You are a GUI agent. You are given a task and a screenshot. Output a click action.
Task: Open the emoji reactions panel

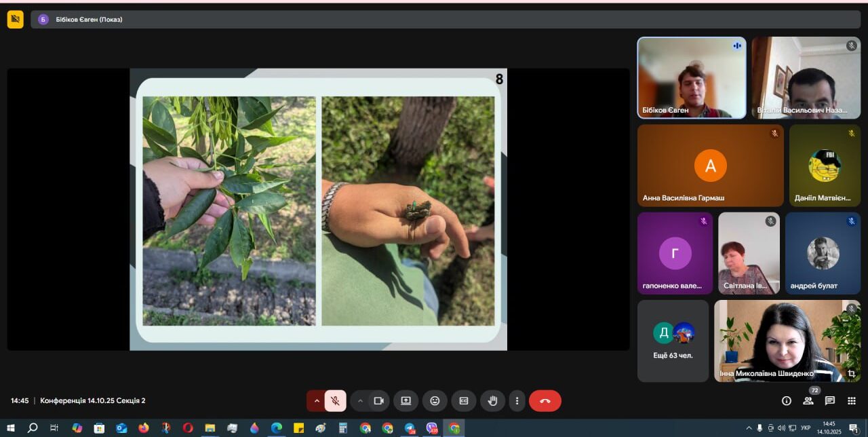pyautogui.click(x=435, y=401)
